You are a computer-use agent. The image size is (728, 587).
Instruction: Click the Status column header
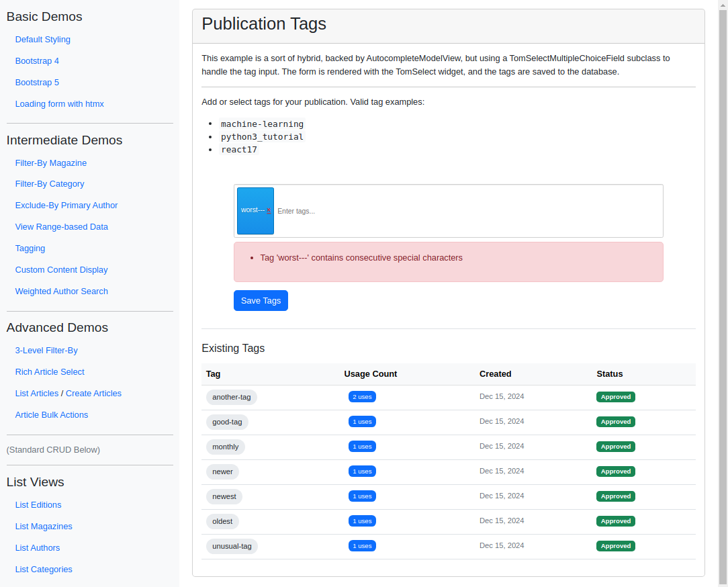tap(610, 374)
